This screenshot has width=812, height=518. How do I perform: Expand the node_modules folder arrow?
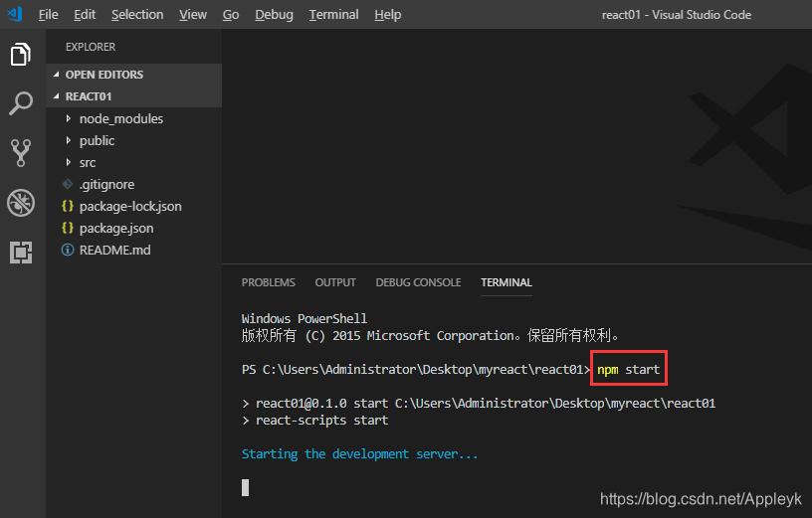pyautogui.click(x=69, y=118)
